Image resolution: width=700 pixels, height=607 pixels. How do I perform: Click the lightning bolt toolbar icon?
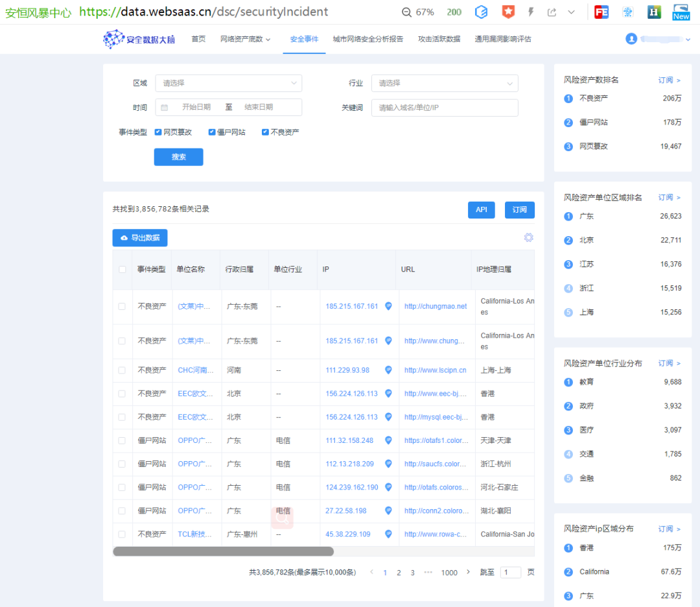[531, 12]
